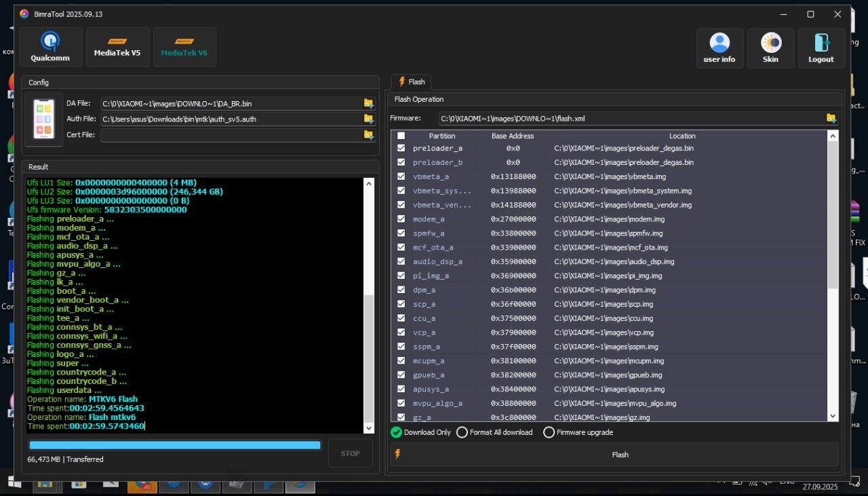
Task: Select the Format All download option
Action: (462, 432)
